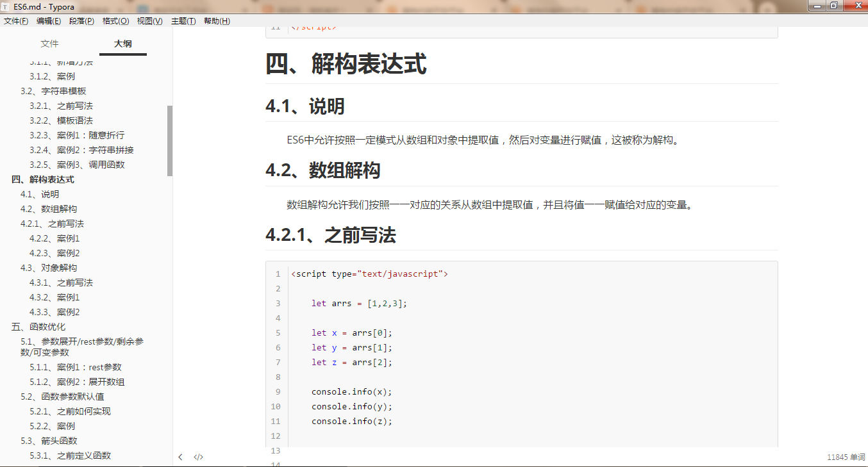This screenshot has height=467, width=868.
Task: Jump to outline entry 4.2.1、之前写法
Action: pos(52,224)
